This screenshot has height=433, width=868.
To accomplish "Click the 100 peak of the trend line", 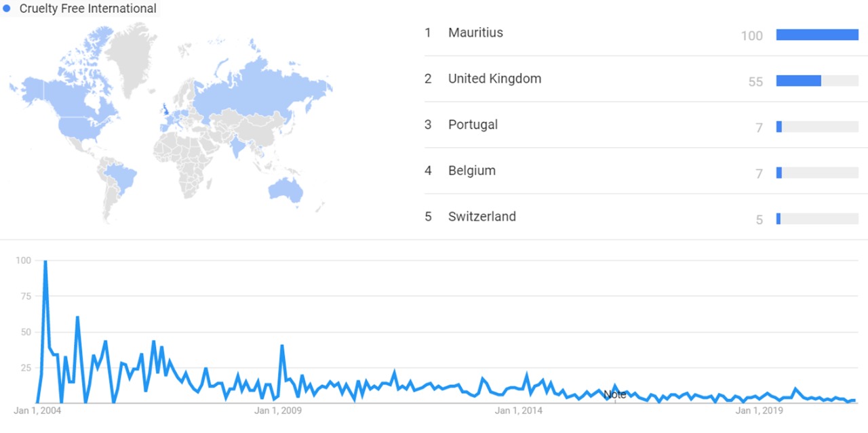I will (x=45, y=261).
